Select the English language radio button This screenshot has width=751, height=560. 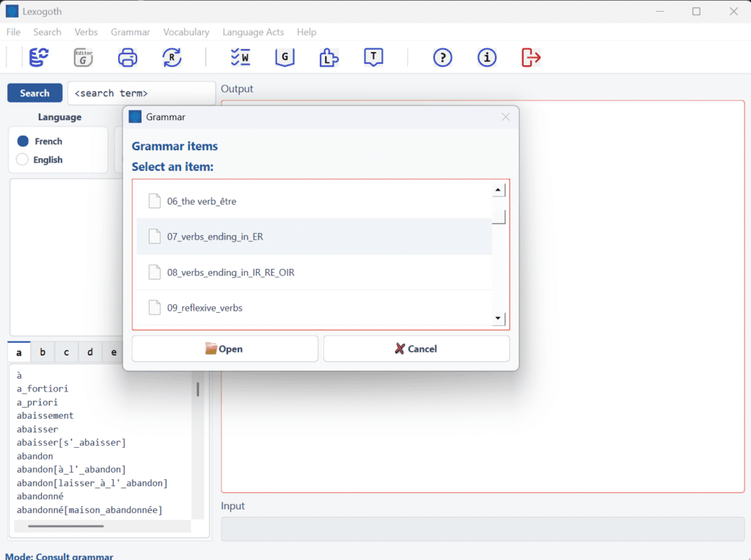[23, 159]
